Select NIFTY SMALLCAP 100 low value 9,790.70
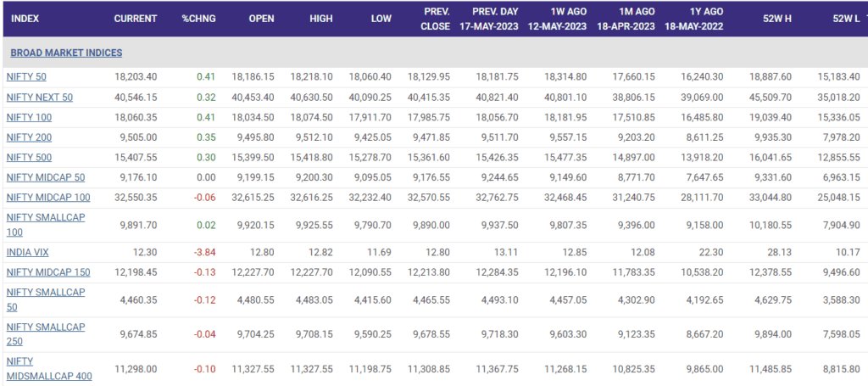 pos(372,224)
